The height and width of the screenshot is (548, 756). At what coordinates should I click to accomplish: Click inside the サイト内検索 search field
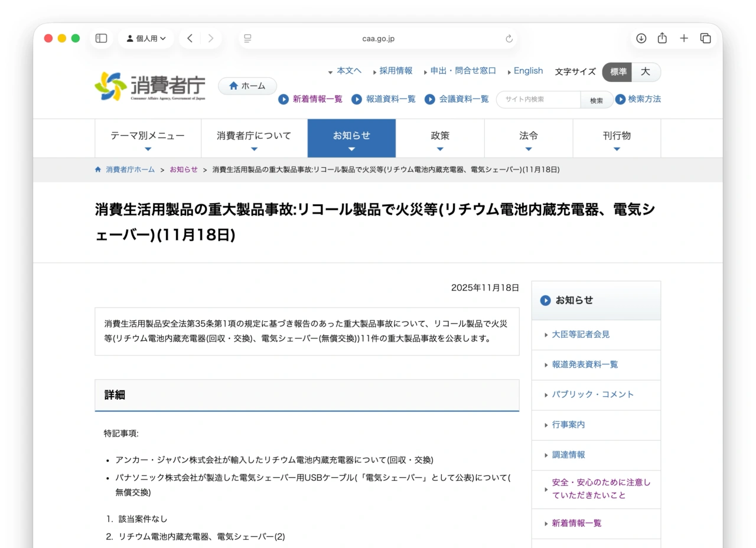[539, 100]
